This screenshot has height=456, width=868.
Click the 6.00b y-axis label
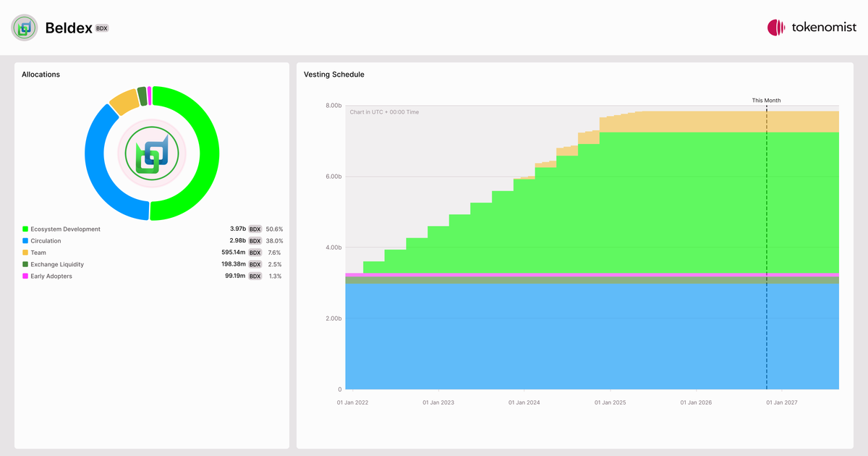tap(333, 177)
